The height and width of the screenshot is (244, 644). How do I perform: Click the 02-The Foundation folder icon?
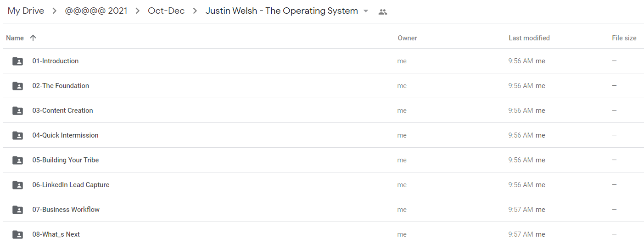pyautogui.click(x=17, y=86)
